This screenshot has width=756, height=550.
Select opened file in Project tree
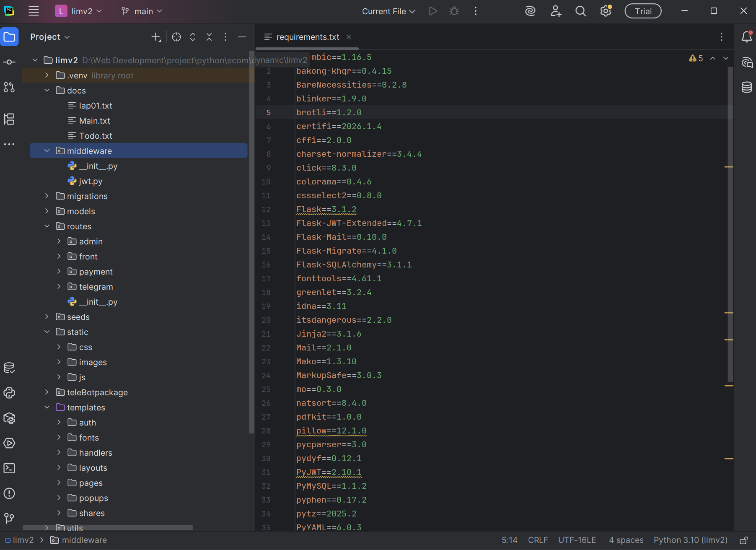pos(176,37)
